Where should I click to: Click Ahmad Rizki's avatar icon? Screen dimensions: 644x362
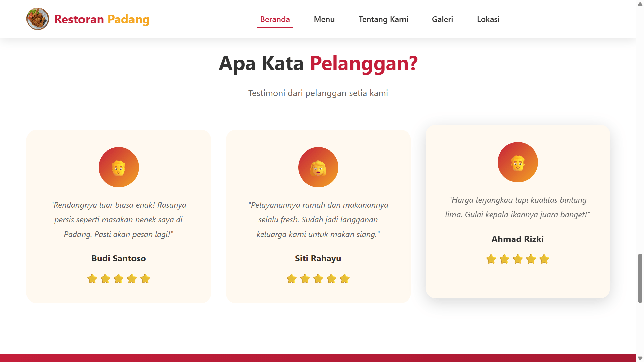tap(518, 162)
